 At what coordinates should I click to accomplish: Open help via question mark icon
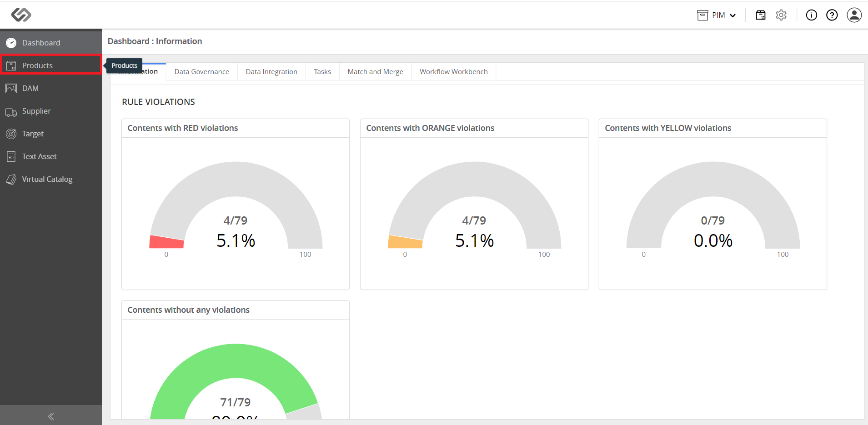832,15
